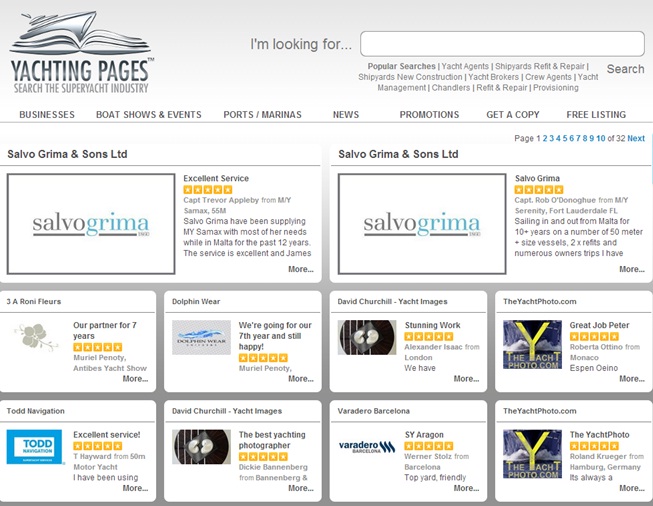Go to Ports / Marinas section
This screenshot has height=506, width=653.
click(262, 115)
